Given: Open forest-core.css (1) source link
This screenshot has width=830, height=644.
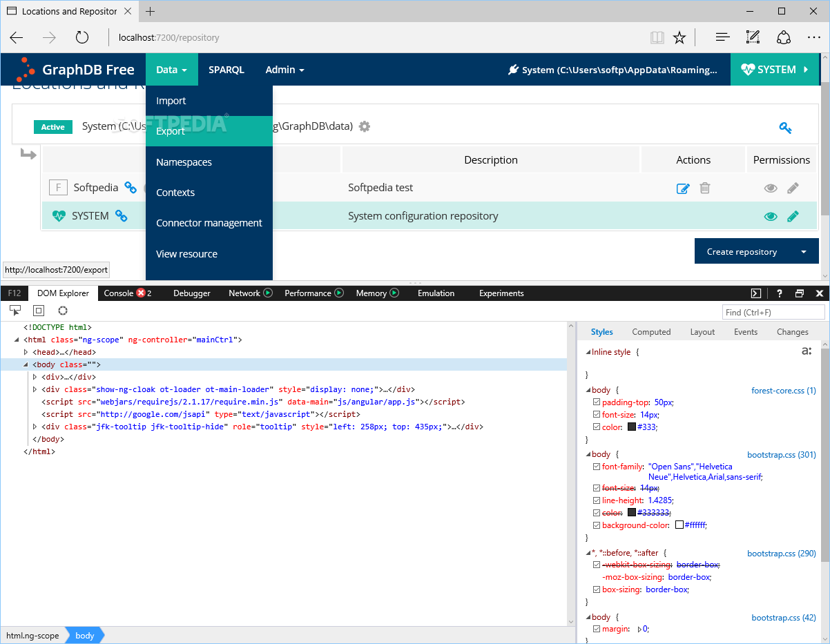Looking at the screenshot, I should click(784, 391).
